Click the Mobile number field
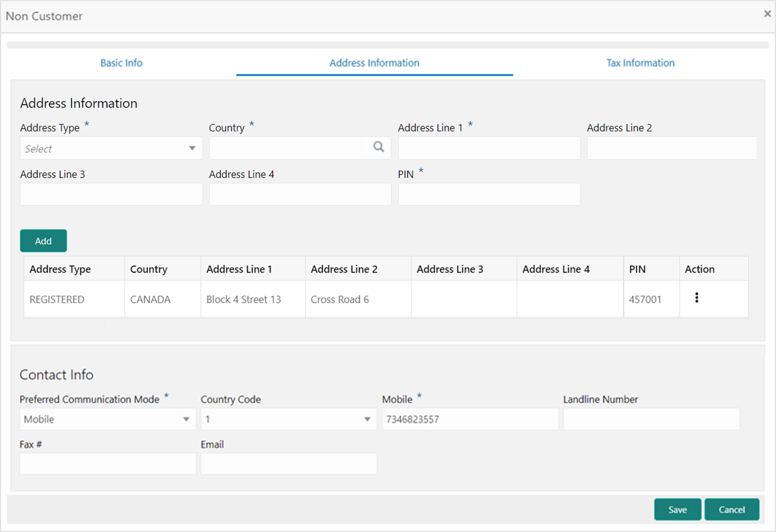The height and width of the screenshot is (532, 776). tap(470, 419)
